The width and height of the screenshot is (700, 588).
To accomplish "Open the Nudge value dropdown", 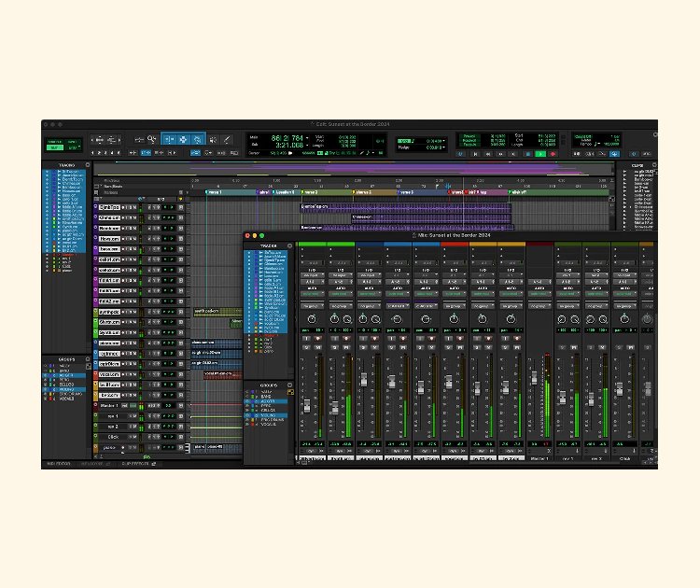I will coord(443,147).
